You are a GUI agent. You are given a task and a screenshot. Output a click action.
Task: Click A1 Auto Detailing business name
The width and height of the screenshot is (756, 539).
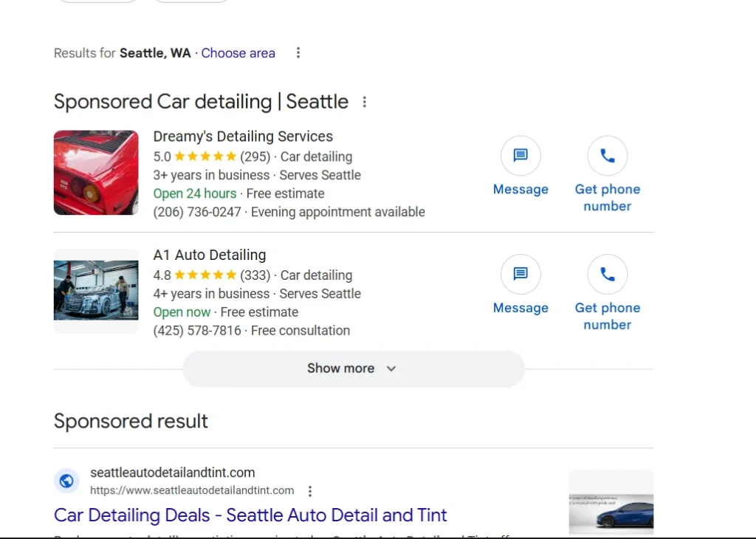(210, 254)
